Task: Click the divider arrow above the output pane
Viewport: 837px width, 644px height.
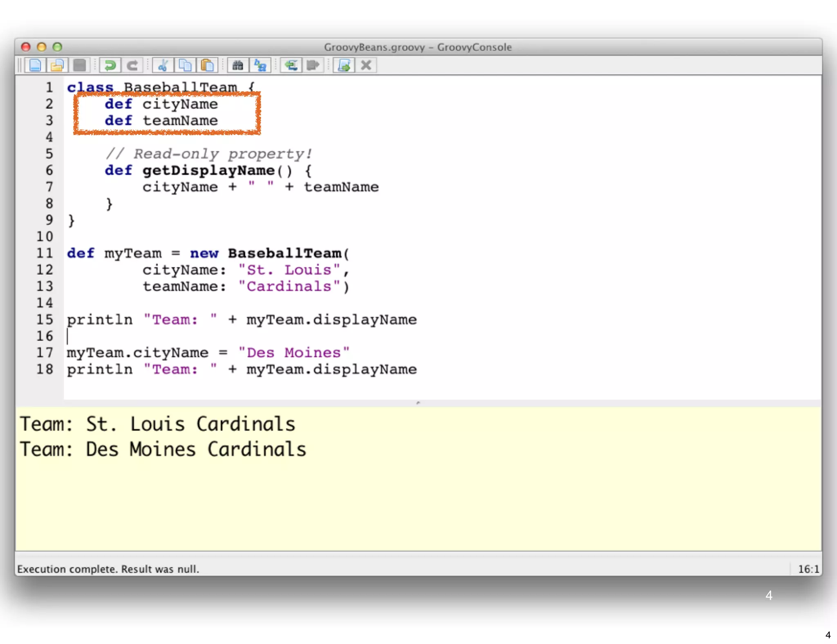Action: [x=418, y=403]
